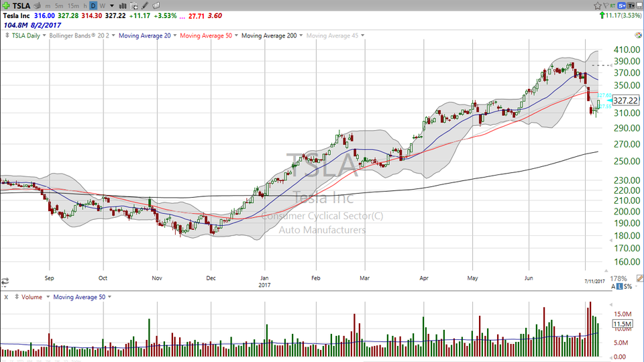Switch to 'S%' percent scale
The height and width of the screenshot is (362, 644).
[x=628, y=286]
